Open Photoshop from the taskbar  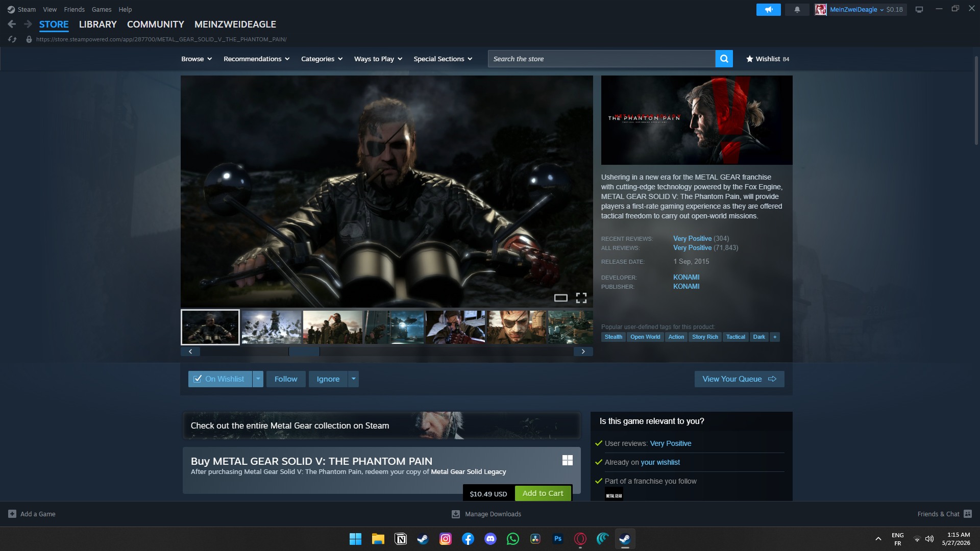558,539
